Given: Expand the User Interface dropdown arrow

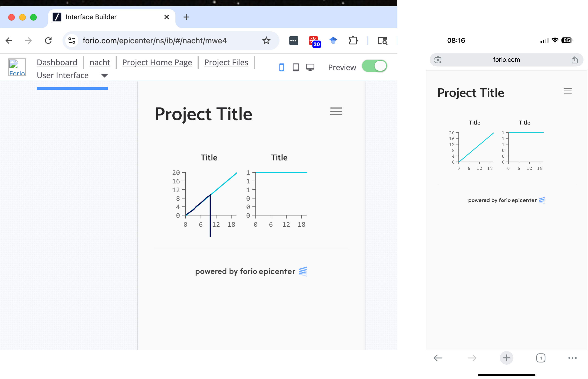Looking at the screenshot, I should coord(104,76).
